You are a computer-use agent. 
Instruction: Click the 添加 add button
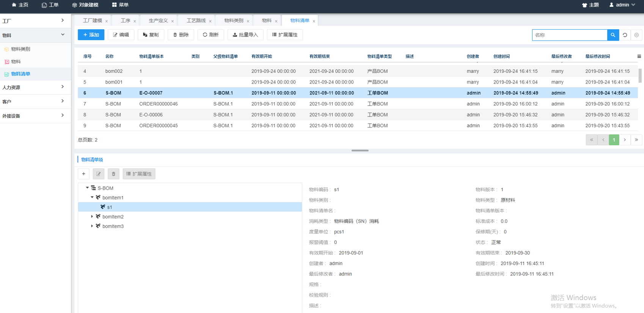click(x=91, y=35)
